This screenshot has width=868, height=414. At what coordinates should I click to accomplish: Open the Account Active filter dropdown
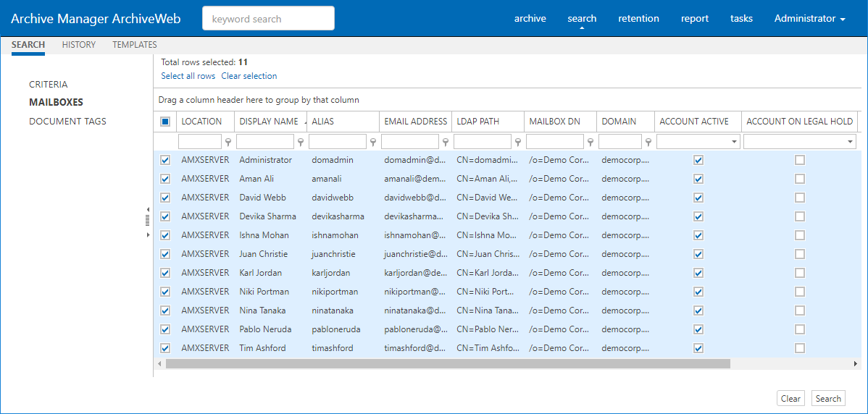click(734, 143)
